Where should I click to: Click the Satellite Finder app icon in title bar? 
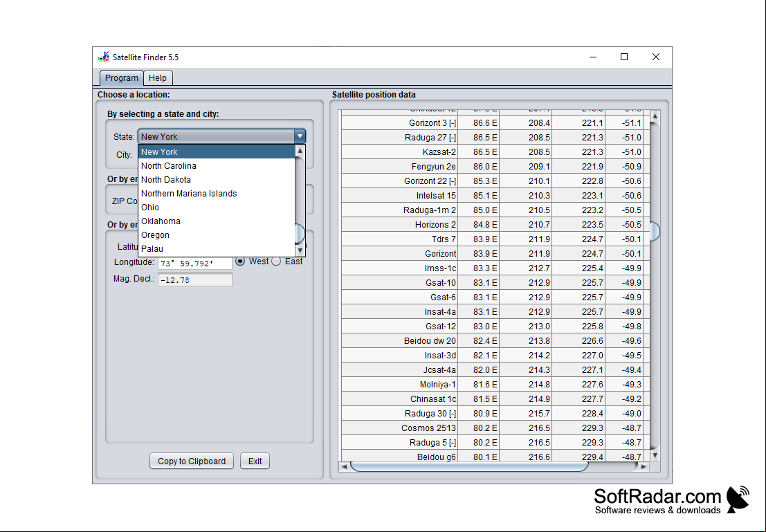click(x=104, y=57)
